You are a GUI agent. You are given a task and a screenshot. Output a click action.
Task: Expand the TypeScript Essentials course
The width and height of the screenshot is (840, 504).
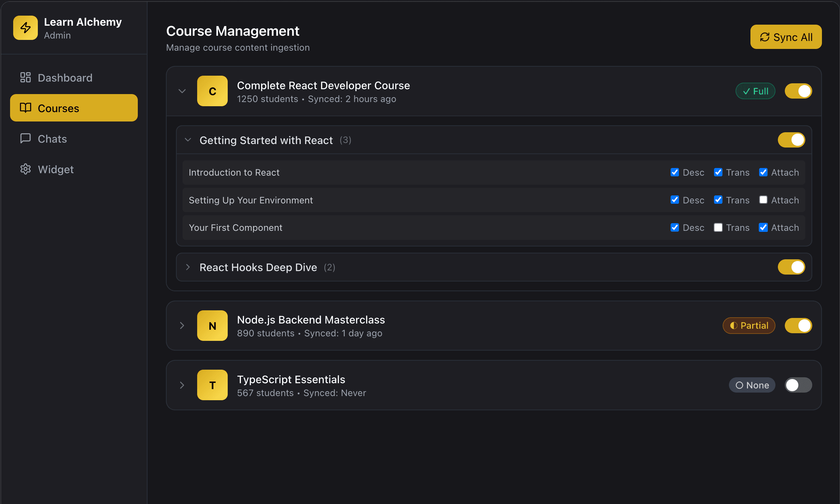click(x=182, y=385)
